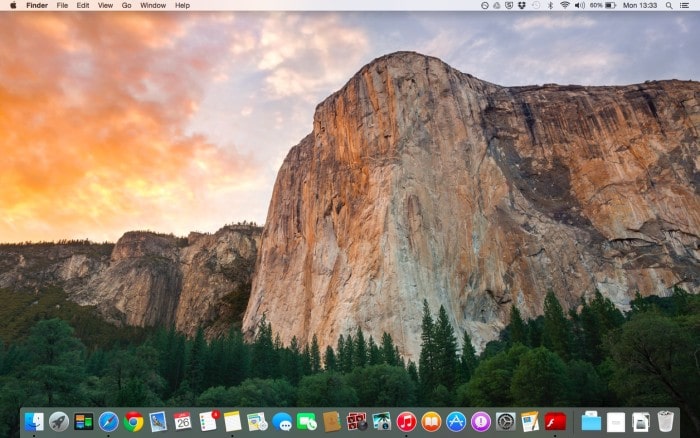
Task: Open Calendar showing date 26
Action: tap(183, 421)
